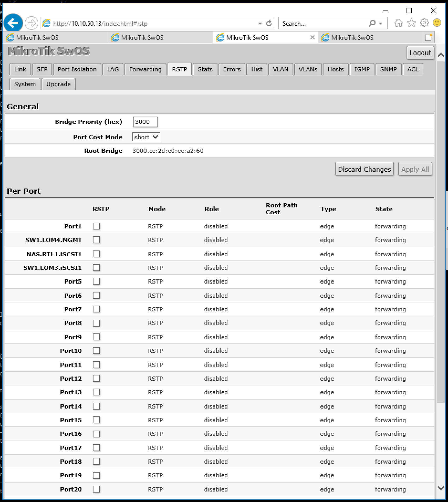The height and width of the screenshot is (502, 448).
Task: Enable RSTP checkbox for Port1
Action: [96, 226]
